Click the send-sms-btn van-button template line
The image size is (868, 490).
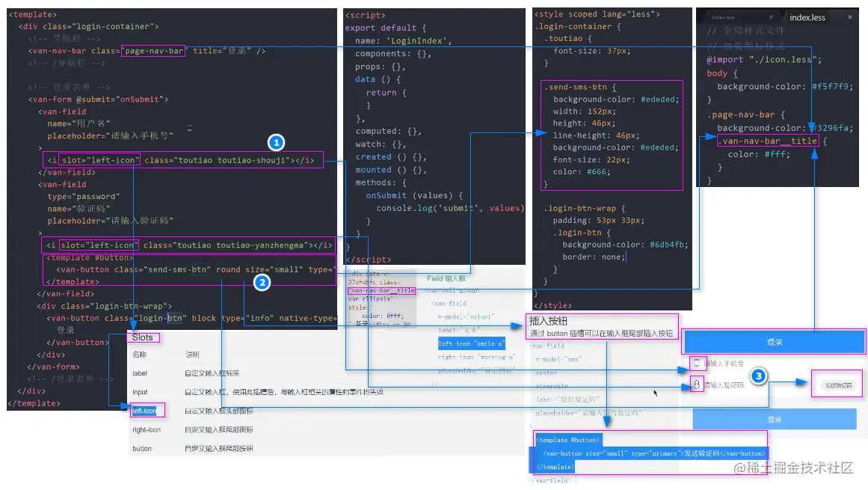[195, 269]
